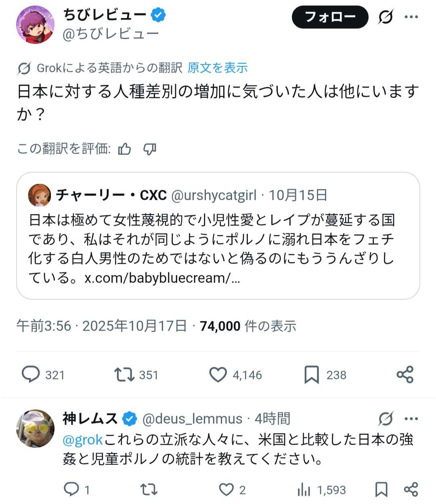Click 原文を表示 to show original text
This screenshot has width=436, height=504.
tap(218, 68)
